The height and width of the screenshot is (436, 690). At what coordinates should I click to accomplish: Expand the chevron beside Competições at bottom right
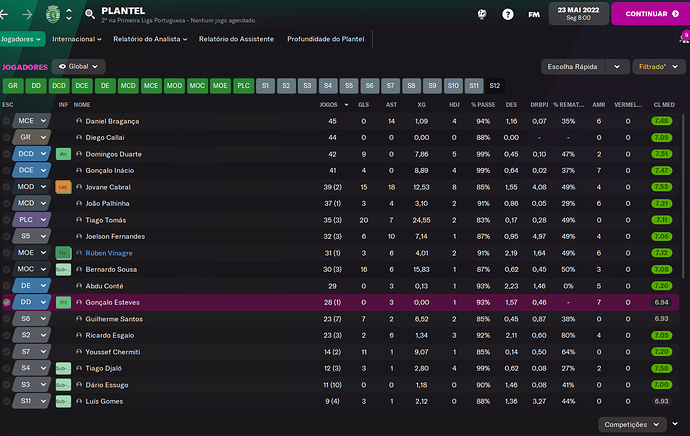tap(675, 424)
